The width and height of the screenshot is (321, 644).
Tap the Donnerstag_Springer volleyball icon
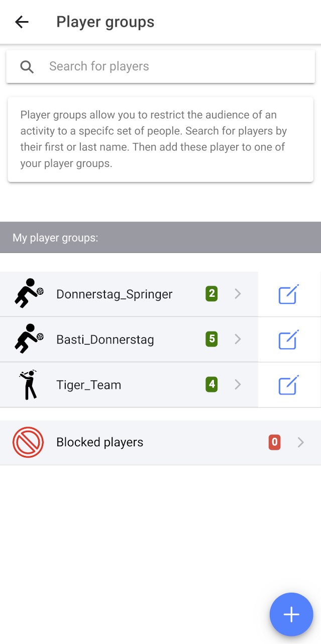28,293
